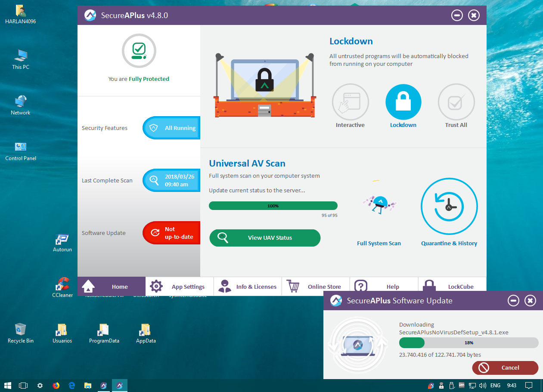Click the Universal AV Scan progress bar
The width and height of the screenshot is (543, 392).
point(273,206)
